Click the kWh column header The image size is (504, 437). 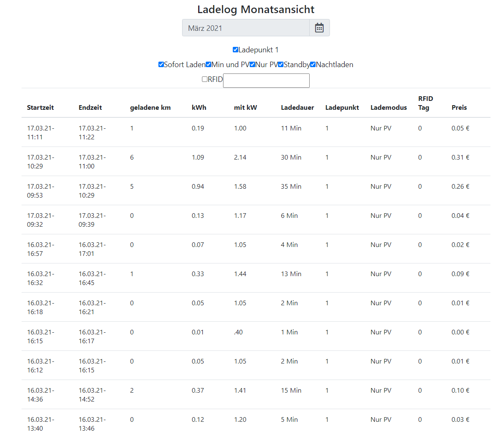[x=199, y=108]
